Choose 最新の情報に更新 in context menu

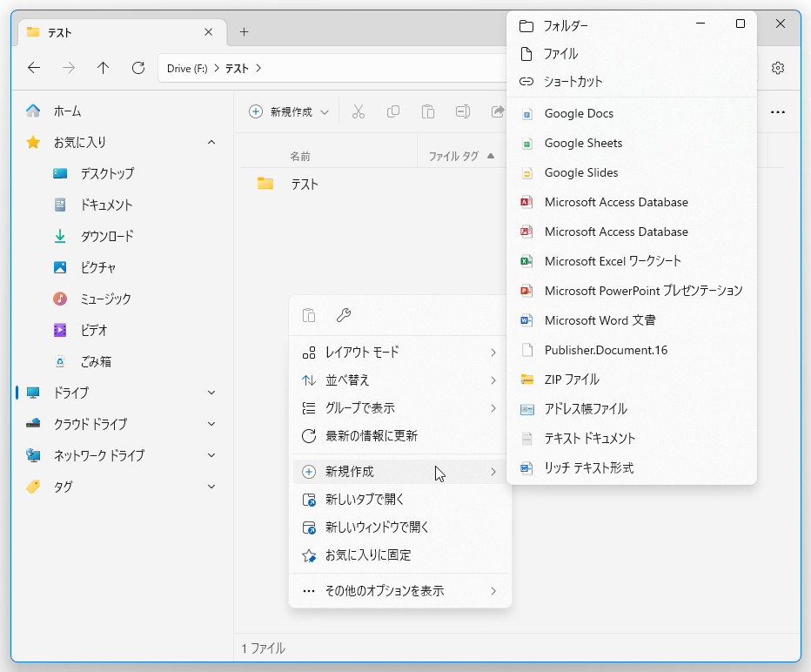click(x=400, y=436)
